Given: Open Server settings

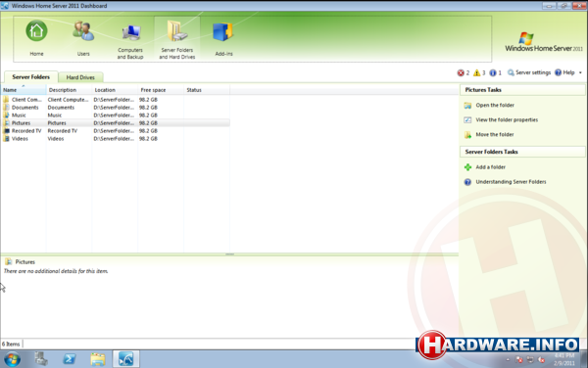Looking at the screenshot, I should pyautogui.click(x=529, y=72).
